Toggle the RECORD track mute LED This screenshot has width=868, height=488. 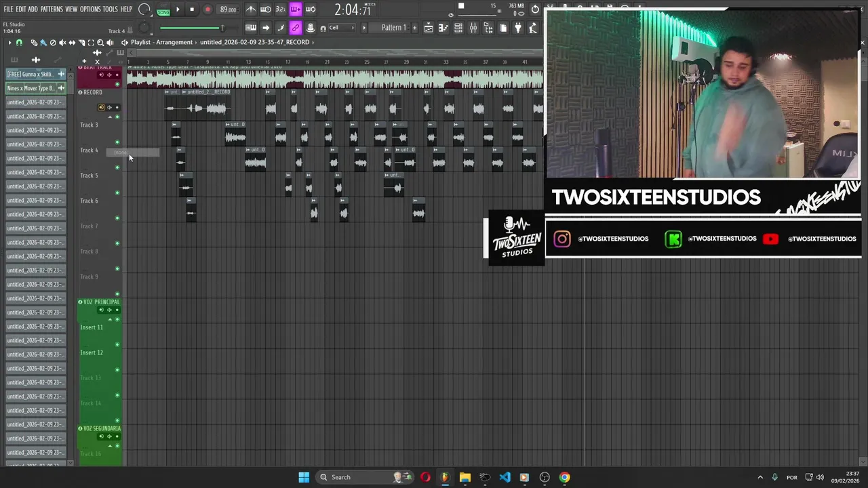click(117, 117)
